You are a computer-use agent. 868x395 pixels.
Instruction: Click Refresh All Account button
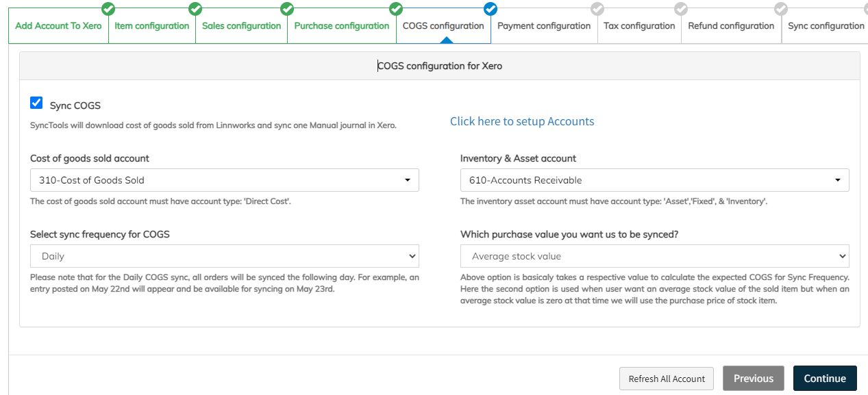pyautogui.click(x=666, y=379)
